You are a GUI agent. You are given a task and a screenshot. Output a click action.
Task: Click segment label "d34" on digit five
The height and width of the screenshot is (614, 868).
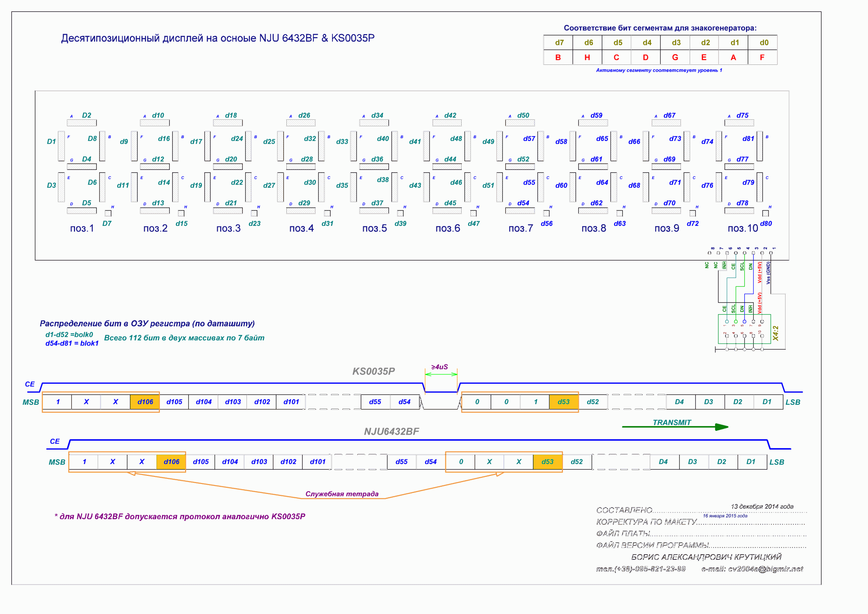point(377,115)
